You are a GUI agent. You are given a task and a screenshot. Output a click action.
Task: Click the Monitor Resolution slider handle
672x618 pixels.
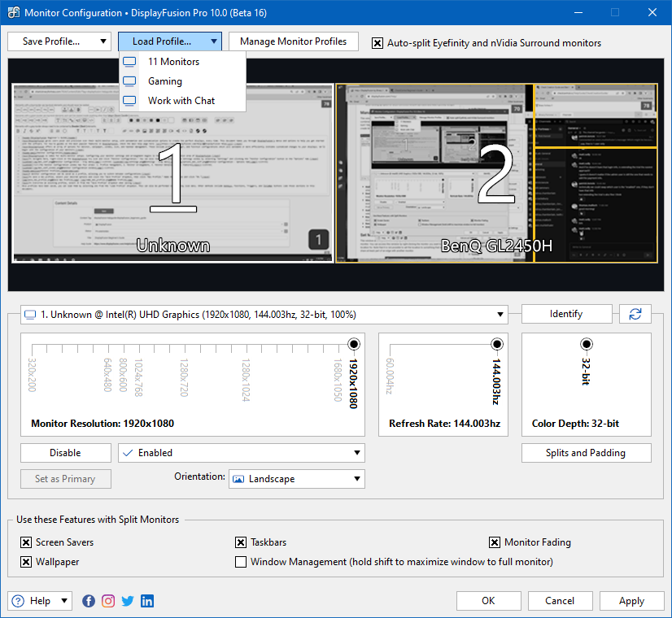coord(354,344)
